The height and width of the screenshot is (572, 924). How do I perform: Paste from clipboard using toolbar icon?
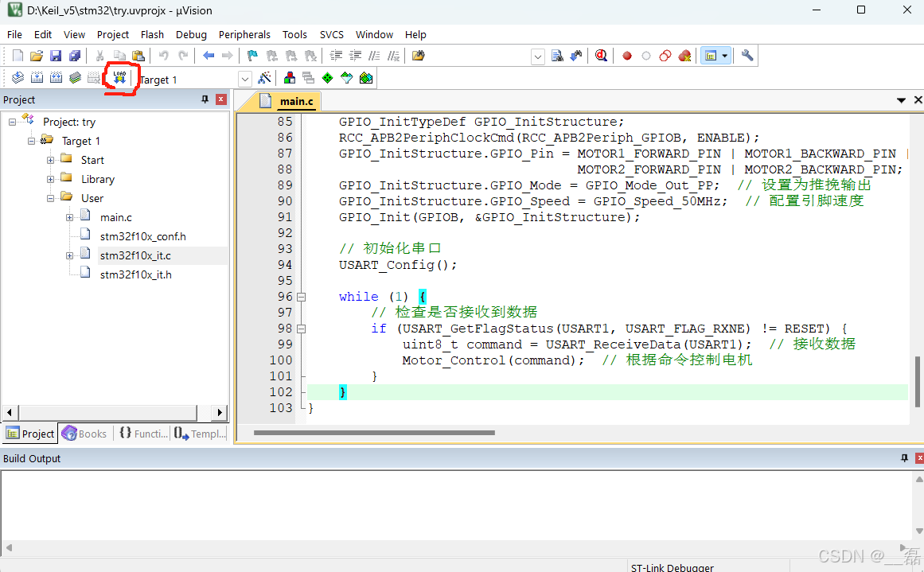tap(138, 56)
